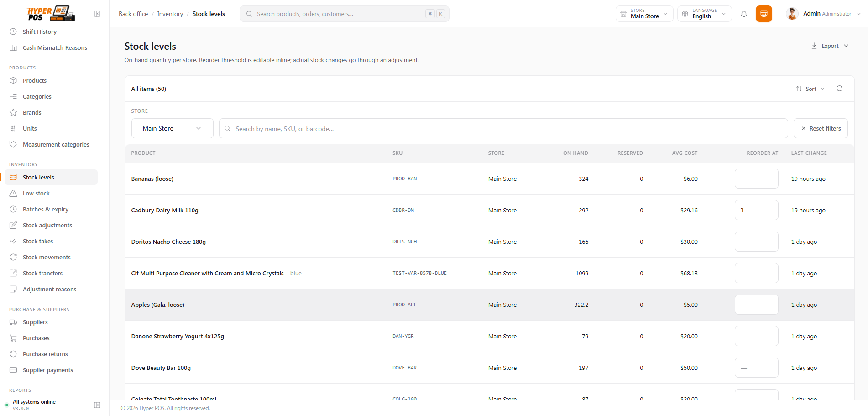Image resolution: width=868 pixels, height=416 pixels.
Task: Click the collapse icon beside system status
Action: point(97,405)
